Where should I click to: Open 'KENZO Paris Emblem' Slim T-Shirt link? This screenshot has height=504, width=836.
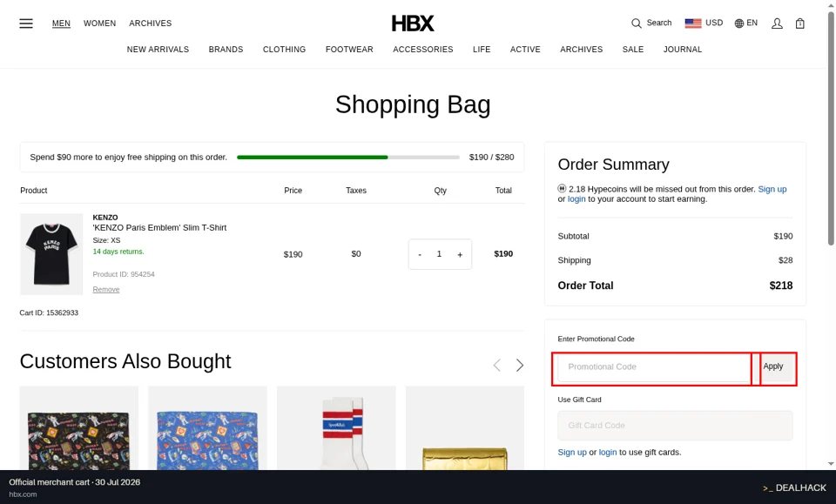[159, 227]
